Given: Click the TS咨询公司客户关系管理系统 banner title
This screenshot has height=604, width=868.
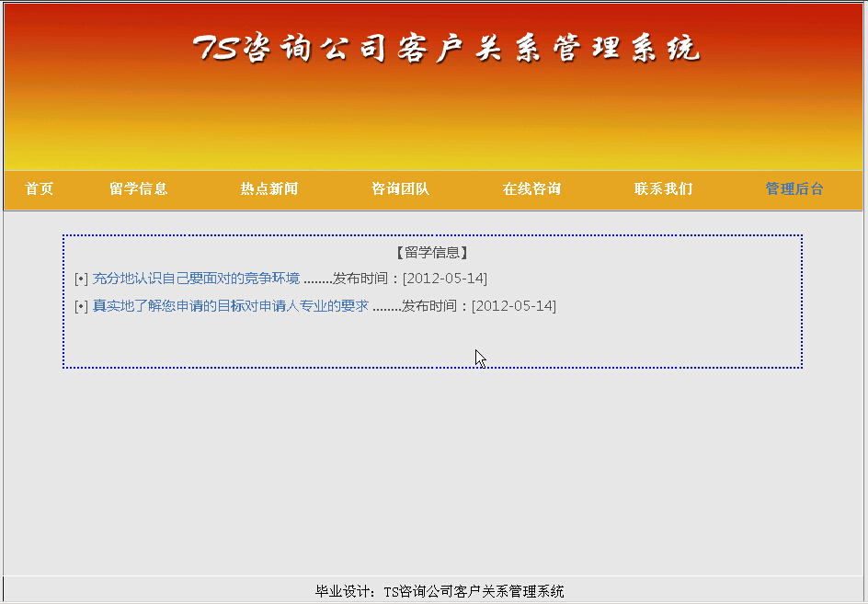Looking at the screenshot, I should pyautogui.click(x=446, y=48).
